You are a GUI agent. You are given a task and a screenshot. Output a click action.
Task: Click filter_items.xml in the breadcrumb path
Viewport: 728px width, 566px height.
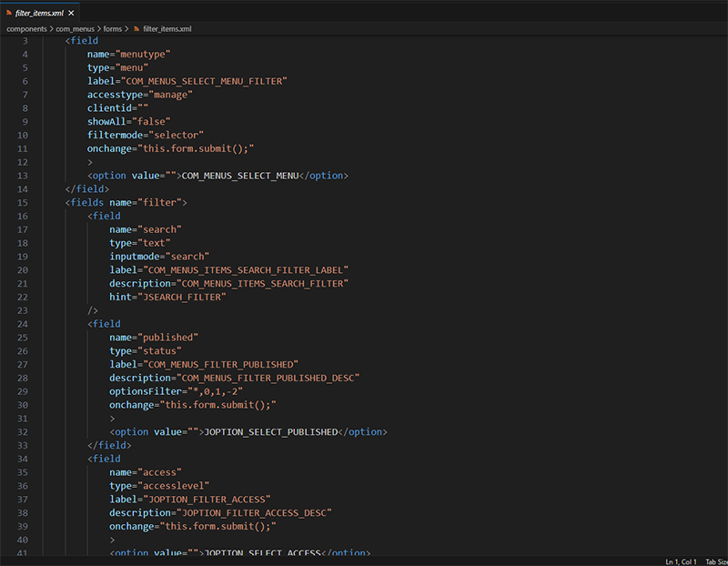pyautogui.click(x=167, y=29)
